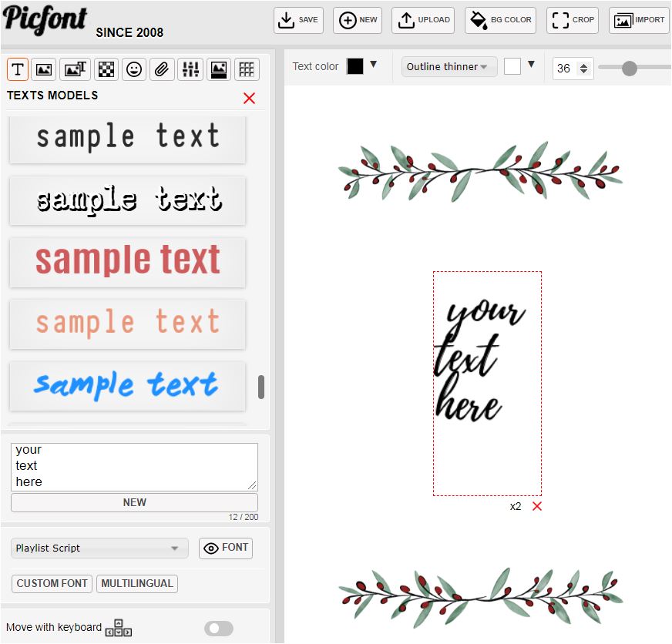672x644 pixels.
Task: Select the checkerboard pattern tool icon
Action: (106, 69)
